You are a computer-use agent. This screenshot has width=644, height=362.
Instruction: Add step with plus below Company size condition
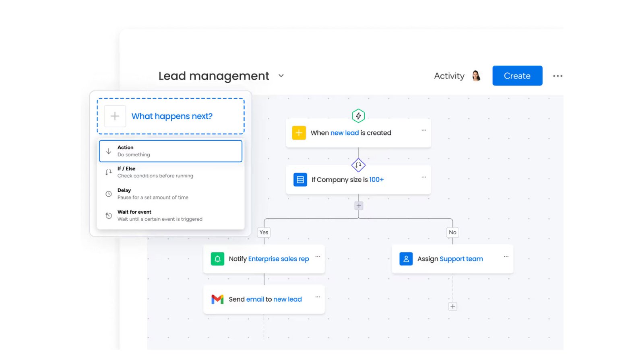pos(359,206)
